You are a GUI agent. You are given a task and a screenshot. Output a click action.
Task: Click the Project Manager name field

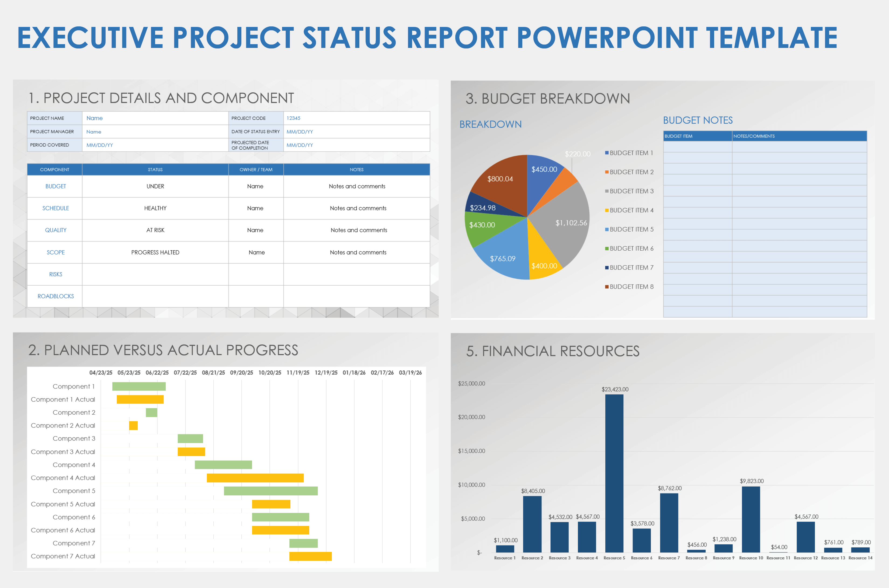coord(155,132)
